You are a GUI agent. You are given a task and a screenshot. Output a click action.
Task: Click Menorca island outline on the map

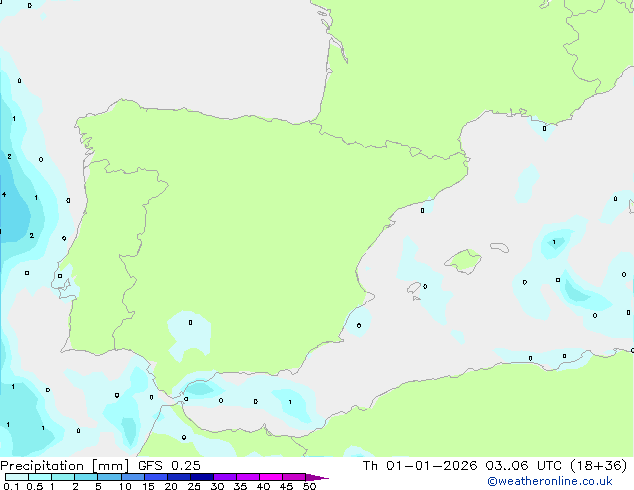pyautogui.click(x=500, y=247)
